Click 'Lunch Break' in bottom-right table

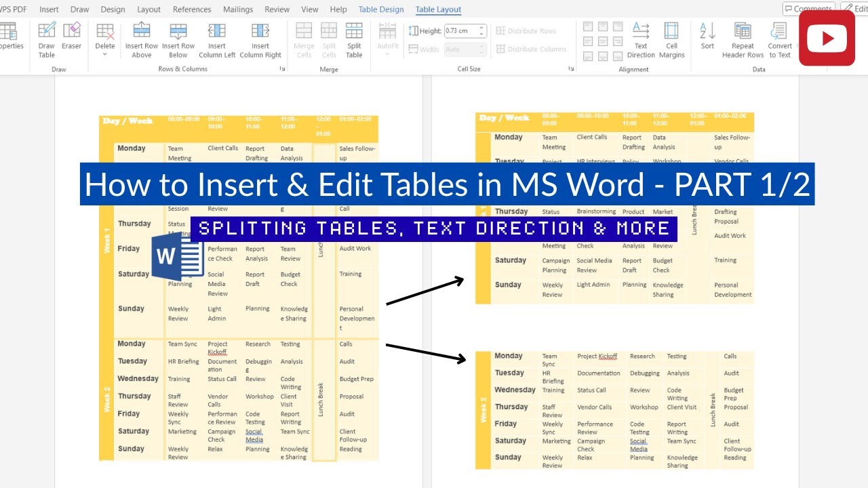(713, 410)
